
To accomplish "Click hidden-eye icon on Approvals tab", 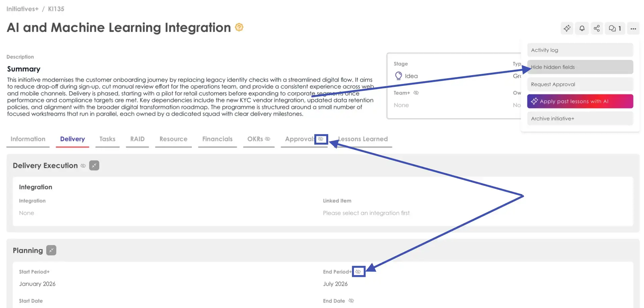I will [x=321, y=139].
